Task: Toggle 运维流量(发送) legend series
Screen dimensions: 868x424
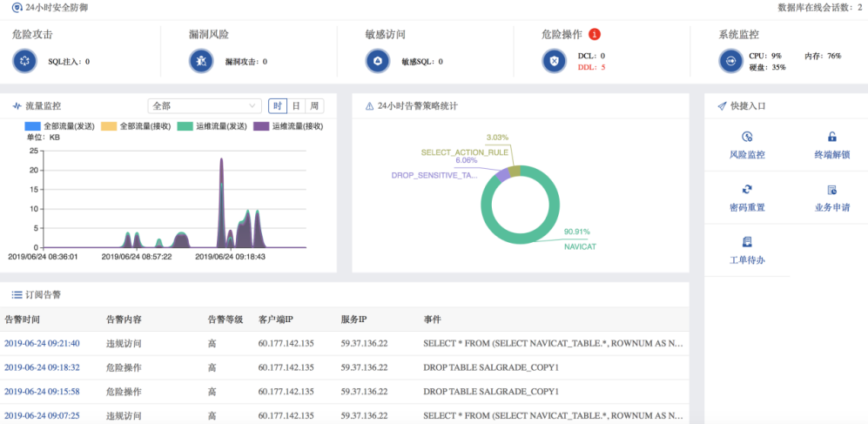Action: tap(213, 126)
